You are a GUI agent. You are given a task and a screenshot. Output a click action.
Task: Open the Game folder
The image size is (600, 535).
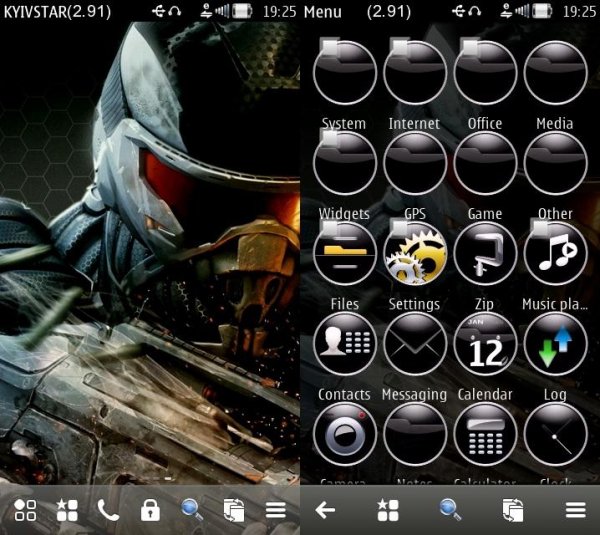pyautogui.click(x=485, y=163)
